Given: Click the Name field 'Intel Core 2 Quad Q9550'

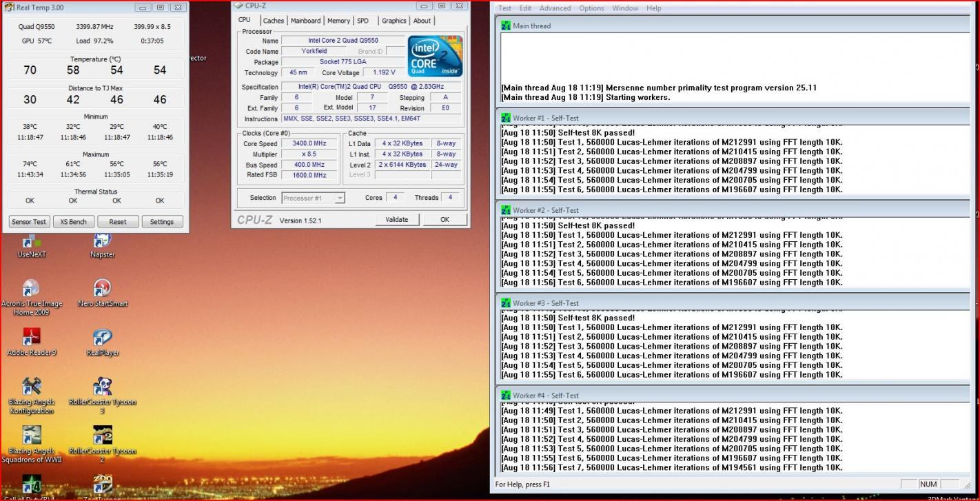Looking at the screenshot, I should (343, 41).
